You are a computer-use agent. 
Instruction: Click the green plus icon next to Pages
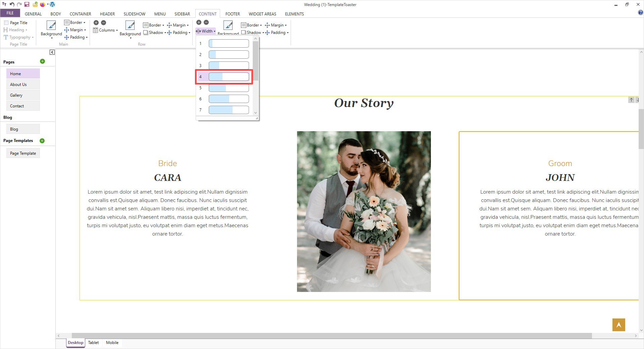[x=42, y=61]
